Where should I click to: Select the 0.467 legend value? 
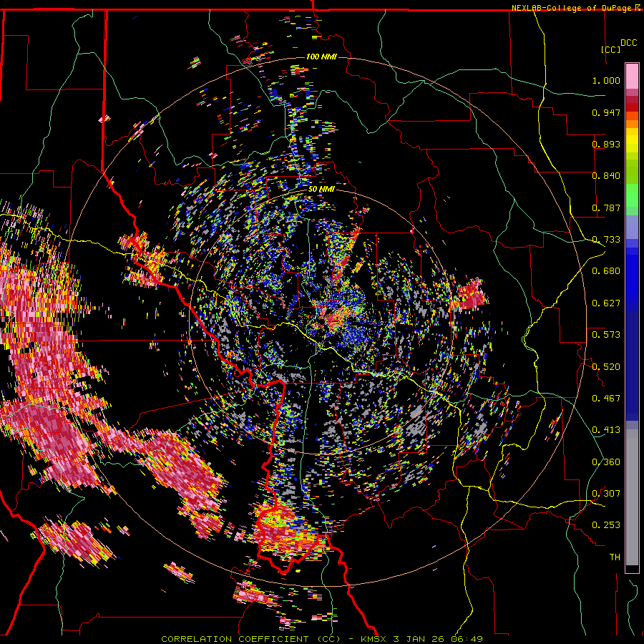[x=606, y=399]
